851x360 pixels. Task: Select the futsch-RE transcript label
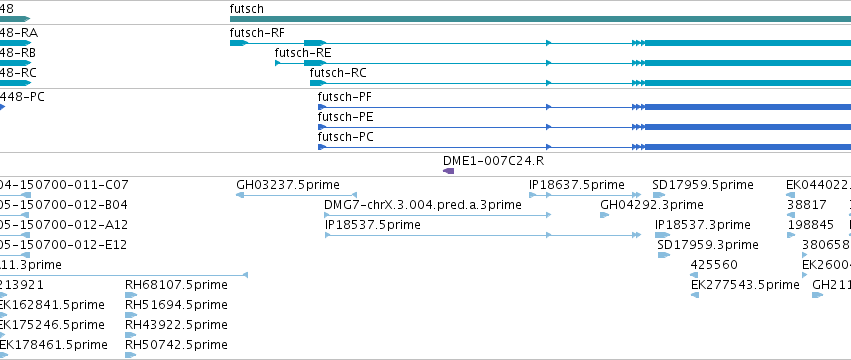click(303, 53)
